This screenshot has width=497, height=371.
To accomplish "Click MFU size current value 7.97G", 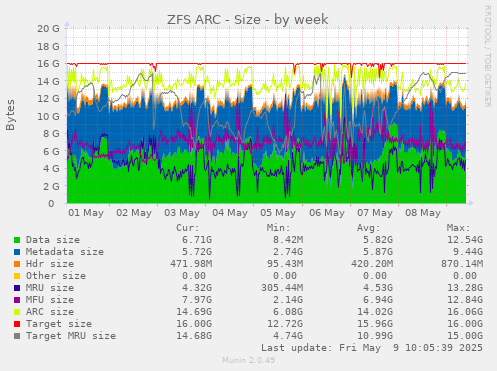I will [x=197, y=300].
